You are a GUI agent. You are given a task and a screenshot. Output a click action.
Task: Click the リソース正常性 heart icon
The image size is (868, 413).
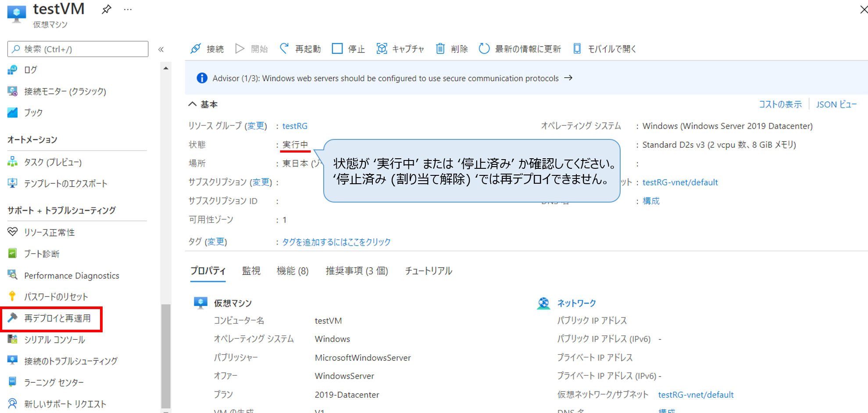pos(13,232)
